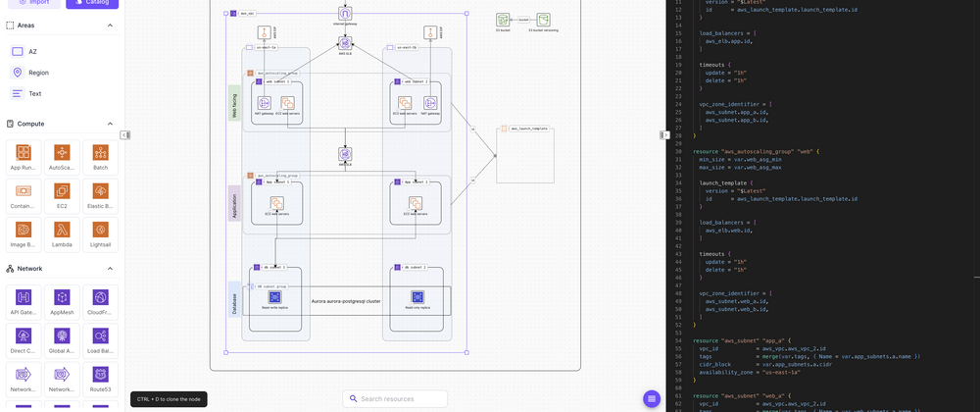
Task: Collapse the Areas section
Action: coord(109,26)
